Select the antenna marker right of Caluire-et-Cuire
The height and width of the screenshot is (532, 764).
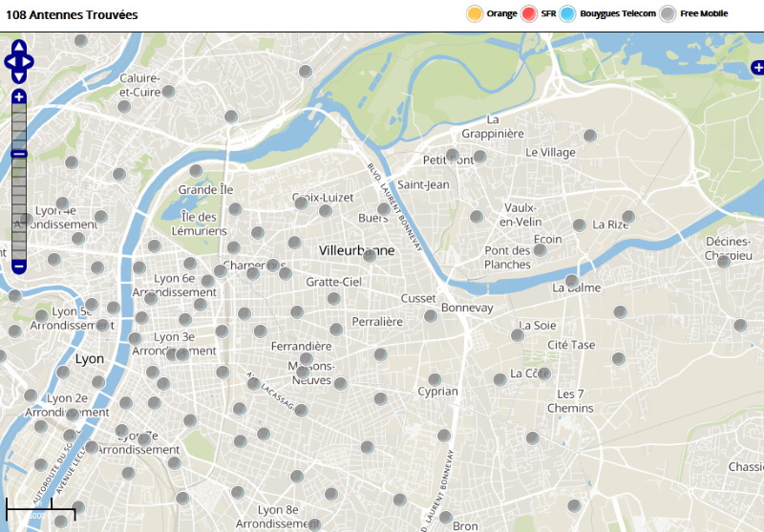point(169,91)
